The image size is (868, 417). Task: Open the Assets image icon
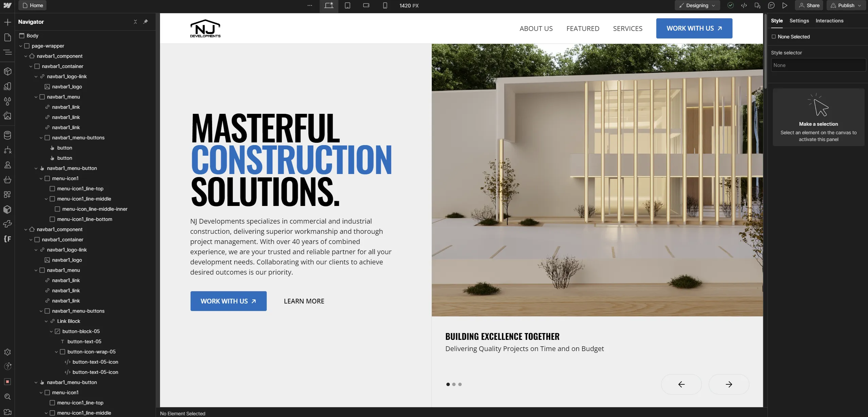[x=7, y=116]
